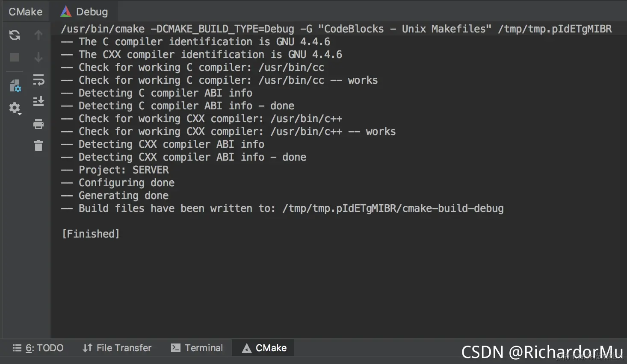
Task: Open CMake settings file icon with gear
Action: [x=15, y=86]
